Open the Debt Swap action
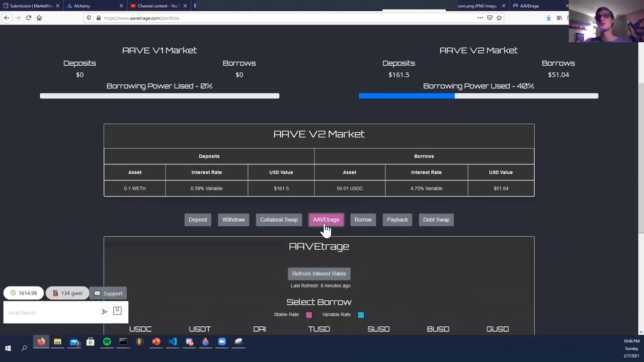 click(x=436, y=220)
